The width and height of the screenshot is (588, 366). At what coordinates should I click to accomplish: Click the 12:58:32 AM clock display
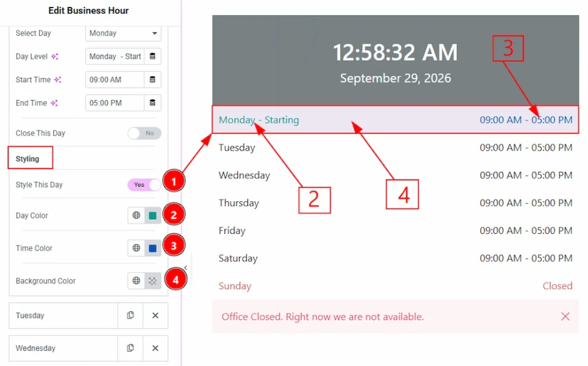tap(395, 52)
